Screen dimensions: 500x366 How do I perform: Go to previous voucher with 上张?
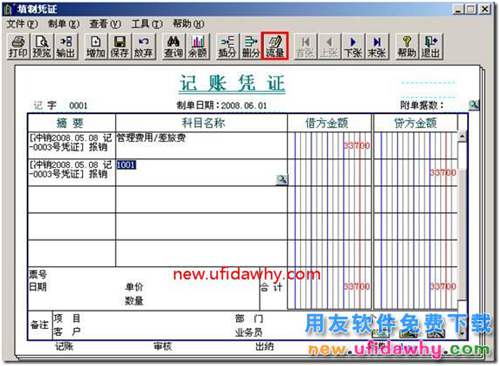(329, 46)
